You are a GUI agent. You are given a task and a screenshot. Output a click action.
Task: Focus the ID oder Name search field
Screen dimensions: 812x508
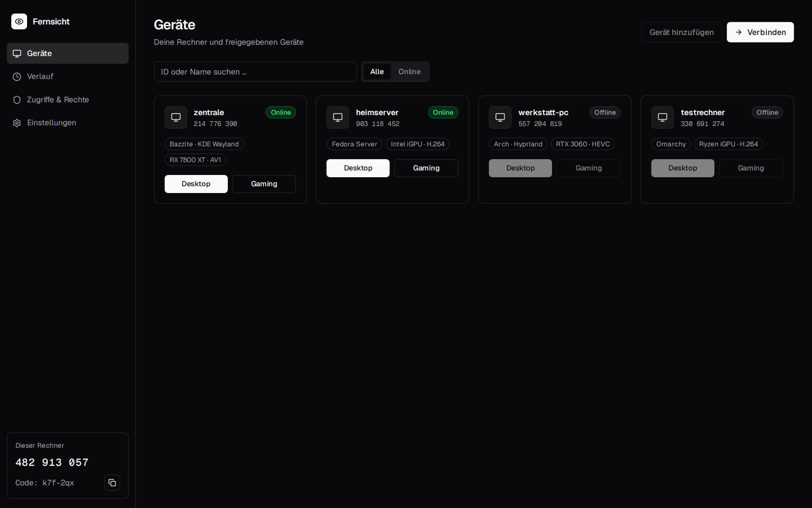255,72
